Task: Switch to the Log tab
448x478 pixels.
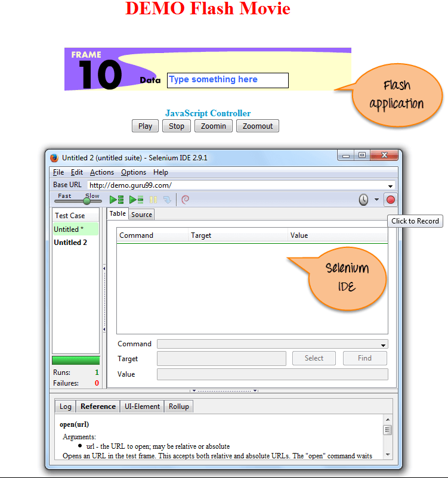Action: pos(65,406)
